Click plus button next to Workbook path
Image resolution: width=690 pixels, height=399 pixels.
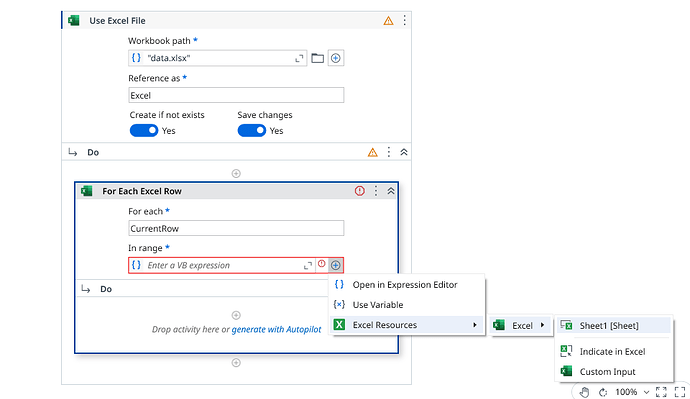click(336, 58)
